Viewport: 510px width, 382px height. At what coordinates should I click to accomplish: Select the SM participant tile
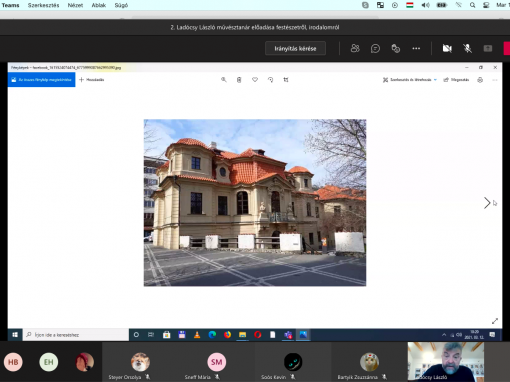coord(217,362)
